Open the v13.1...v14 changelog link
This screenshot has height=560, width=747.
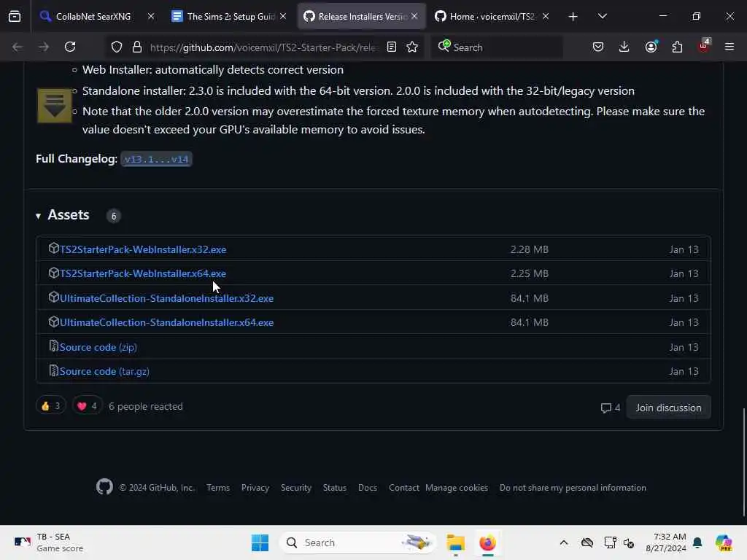tap(156, 159)
